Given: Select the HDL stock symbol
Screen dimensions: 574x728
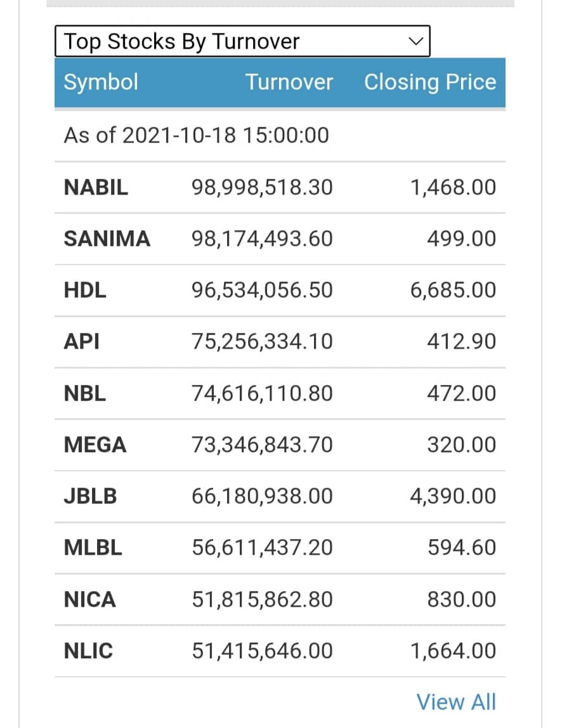Looking at the screenshot, I should click(85, 290).
